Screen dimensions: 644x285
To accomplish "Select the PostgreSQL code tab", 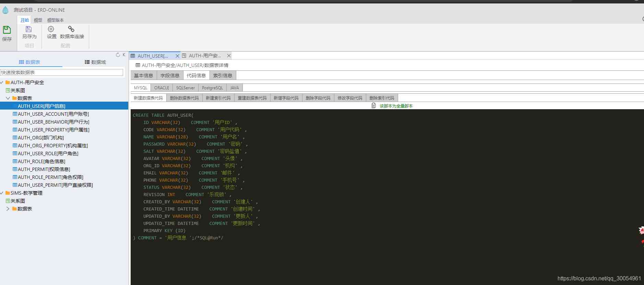I will pos(213,88).
